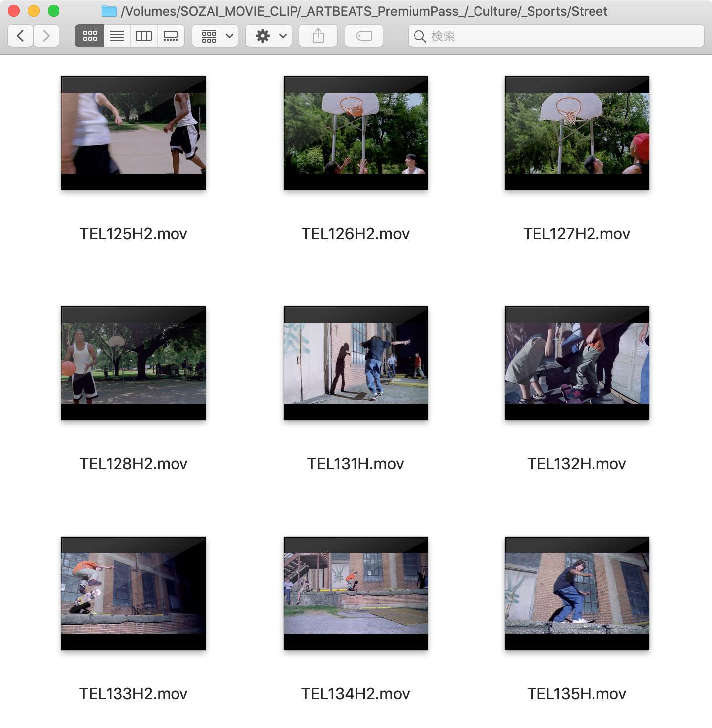Screen dimensions: 712x728
Task: Click the TEL132H.mov file name
Action: pos(577,464)
